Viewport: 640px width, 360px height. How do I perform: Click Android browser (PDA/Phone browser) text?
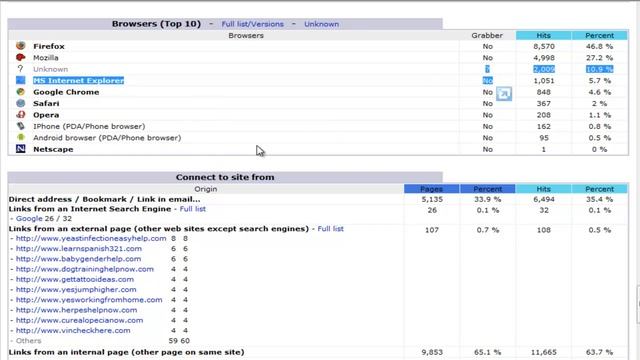pos(107,138)
